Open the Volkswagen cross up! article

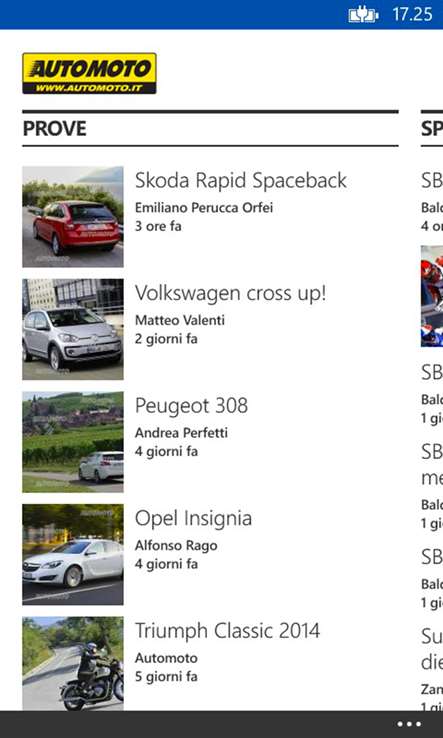[230, 294]
